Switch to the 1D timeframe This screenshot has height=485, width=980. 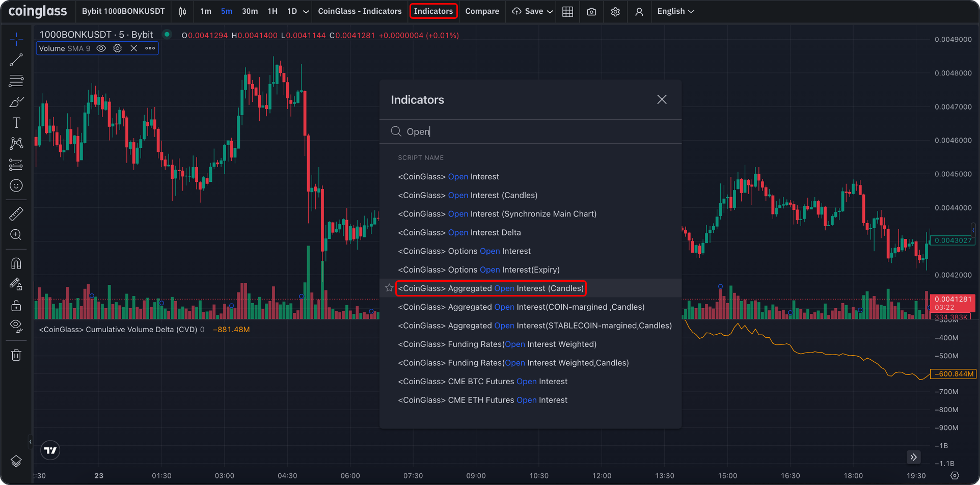tap(292, 11)
